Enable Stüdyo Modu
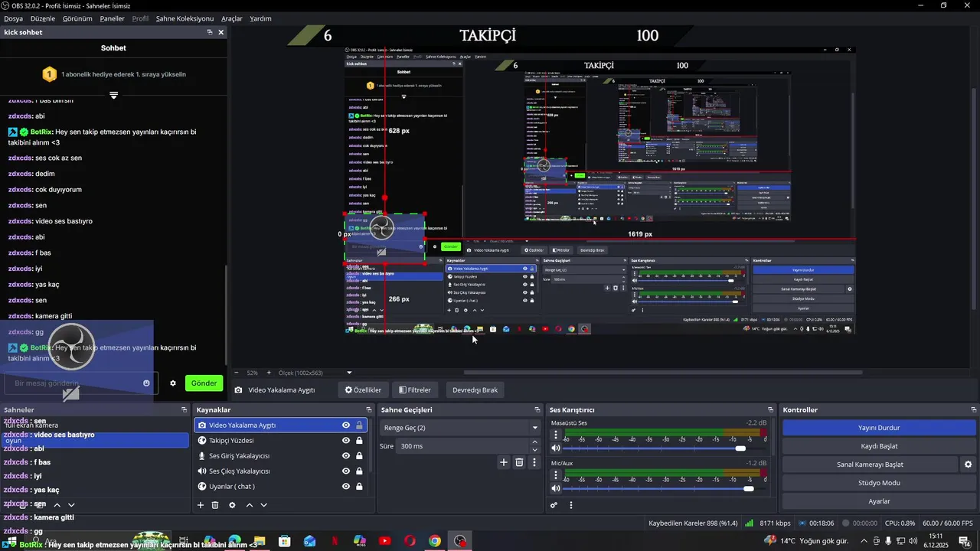The width and height of the screenshot is (980, 551). point(879,483)
